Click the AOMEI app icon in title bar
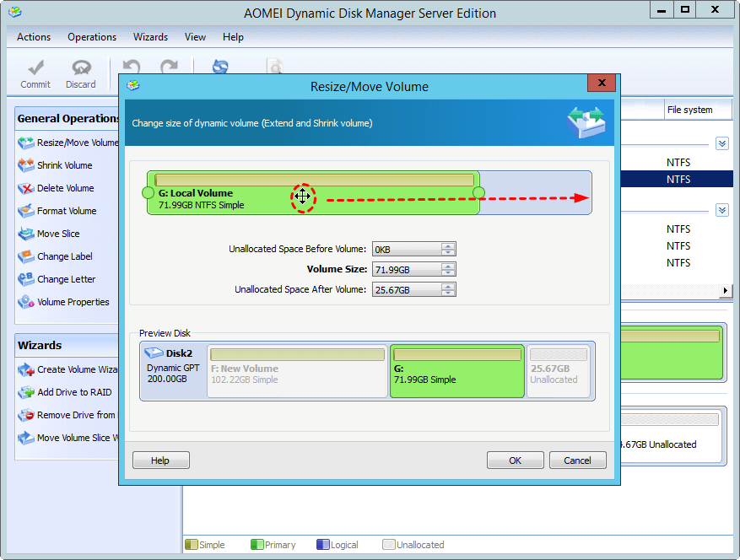The width and height of the screenshot is (740, 560). [15, 13]
